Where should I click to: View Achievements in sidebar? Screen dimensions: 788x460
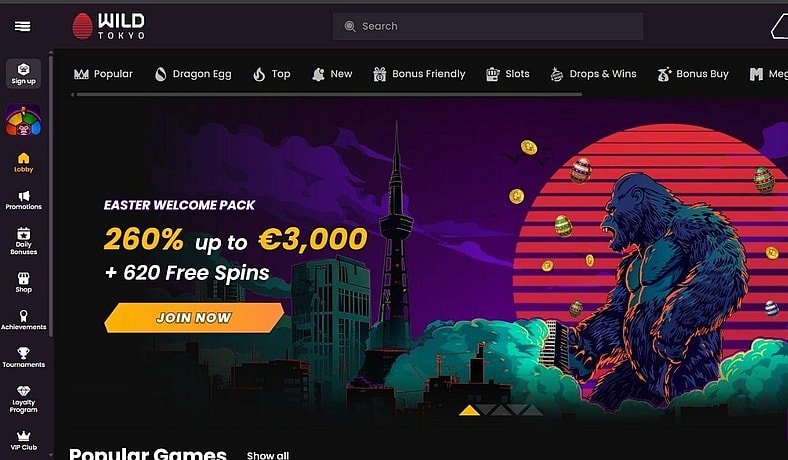tap(24, 320)
